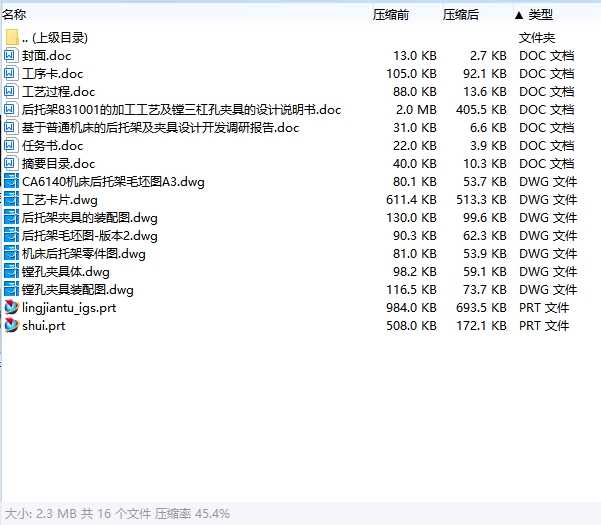This screenshot has height=525, width=601.
Task: Click the folder icon of 上级目录 row
Action: (12, 37)
